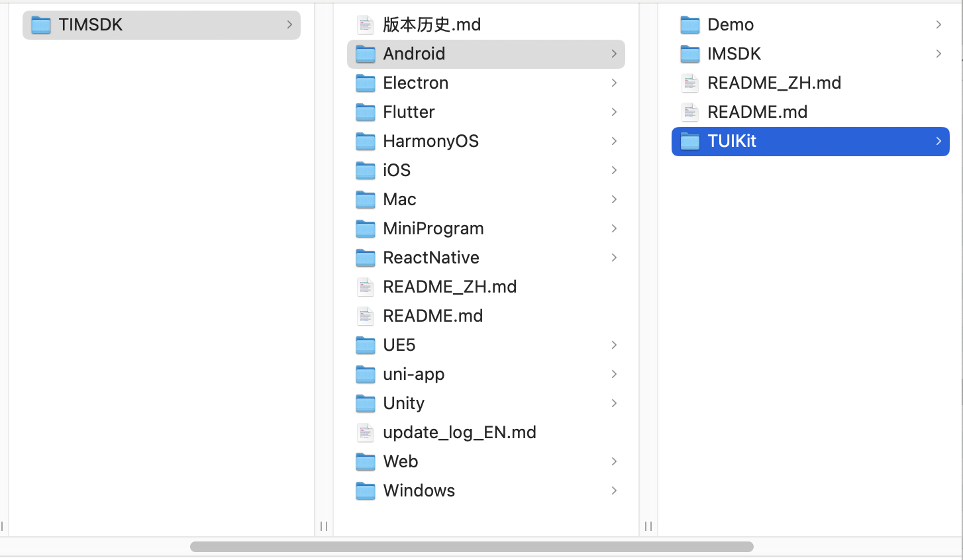Expand TIMSDK using its chevron arrow
Screen dimensions: 963x560
(289, 24)
